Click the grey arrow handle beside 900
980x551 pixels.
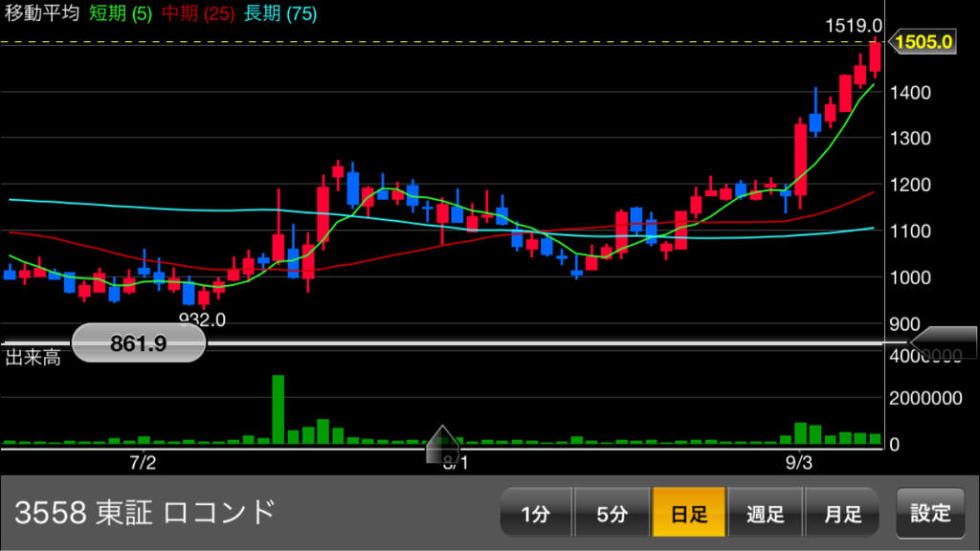(x=943, y=342)
